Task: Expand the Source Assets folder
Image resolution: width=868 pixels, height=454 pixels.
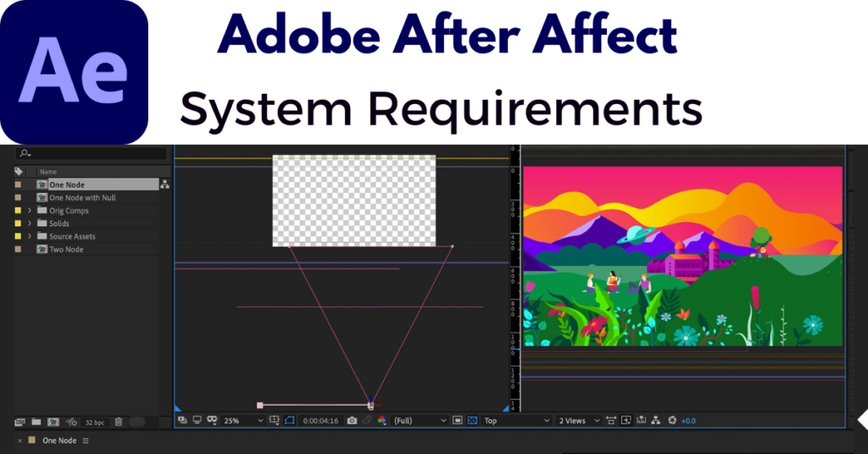Action: click(30, 236)
